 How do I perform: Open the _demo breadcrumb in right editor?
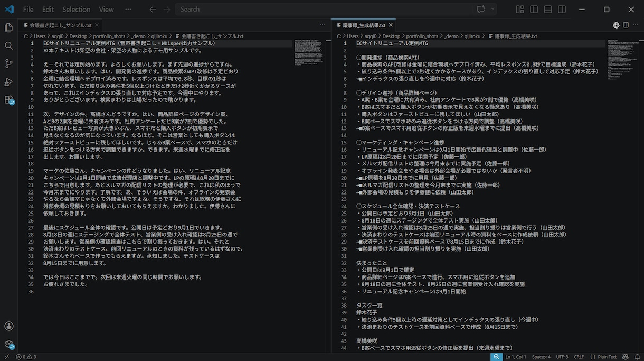[x=451, y=36]
